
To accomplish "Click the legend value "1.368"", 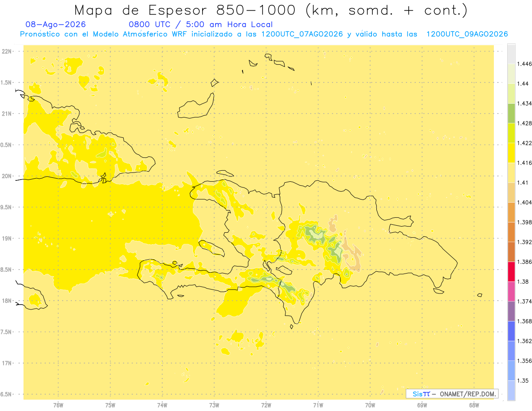I will (524, 321).
